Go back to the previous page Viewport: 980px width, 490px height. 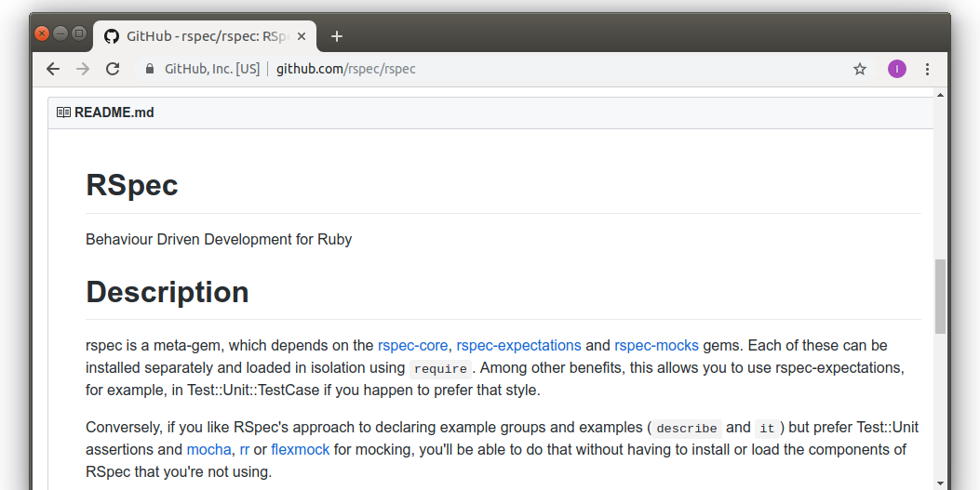[53, 69]
